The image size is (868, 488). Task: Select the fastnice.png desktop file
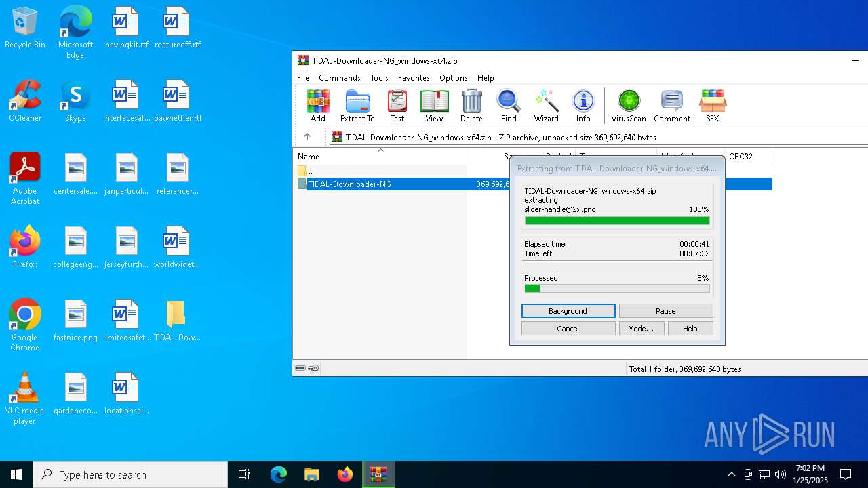75,321
